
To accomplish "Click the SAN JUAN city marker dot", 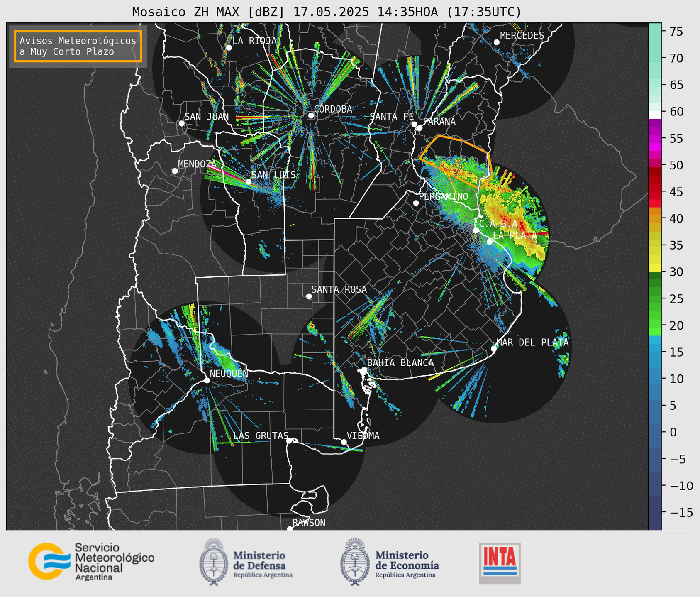I will (x=181, y=123).
